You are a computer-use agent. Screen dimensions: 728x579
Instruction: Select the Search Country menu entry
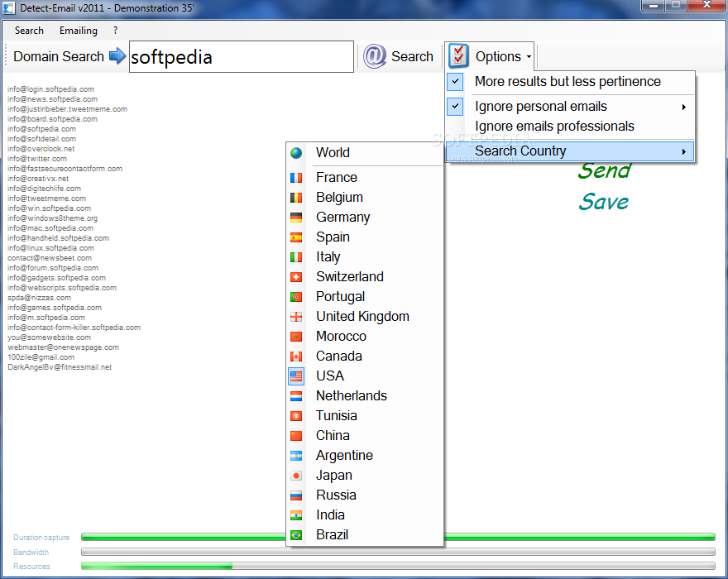click(570, 151)
